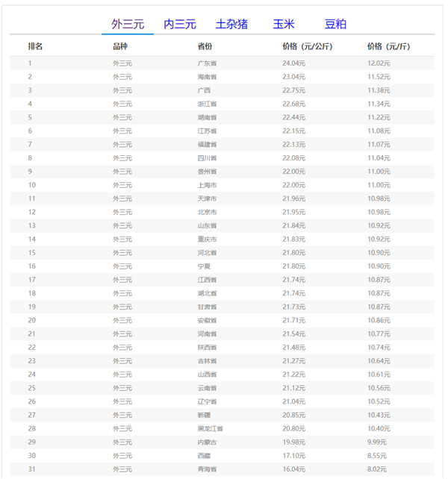Click the 内蒙古 province entry

click(207, 442)
